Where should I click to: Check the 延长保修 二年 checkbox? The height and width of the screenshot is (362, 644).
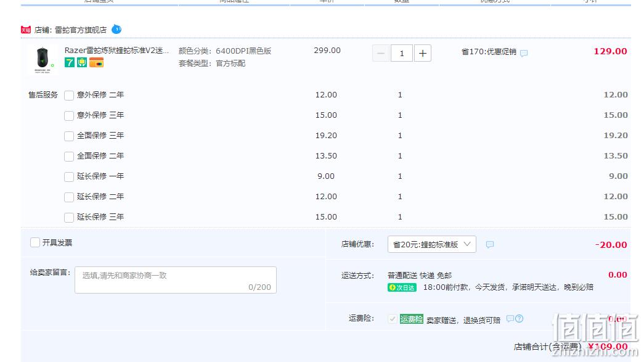click(69, 197)
